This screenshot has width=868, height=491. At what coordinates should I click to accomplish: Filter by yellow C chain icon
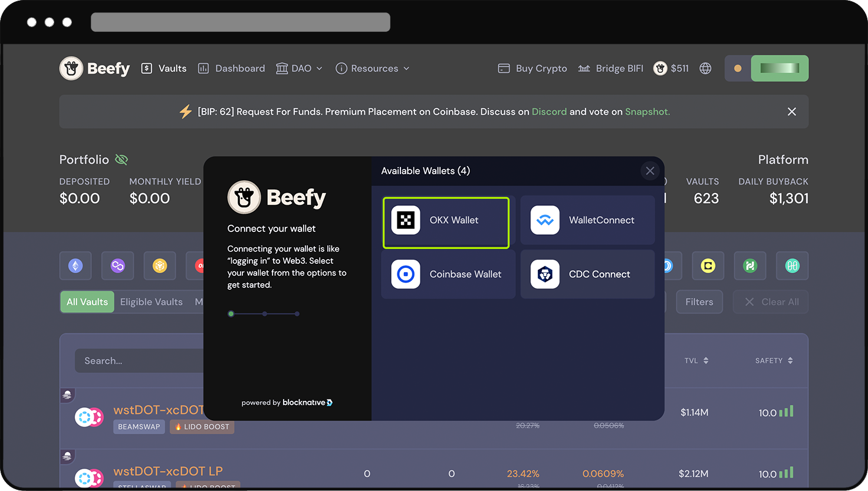pos(708,266)
